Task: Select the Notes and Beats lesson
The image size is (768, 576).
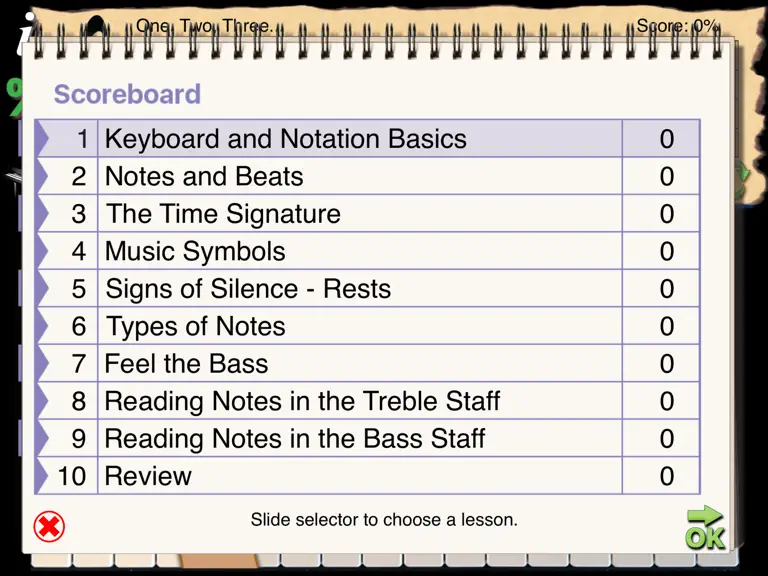Action: (367, 176)
